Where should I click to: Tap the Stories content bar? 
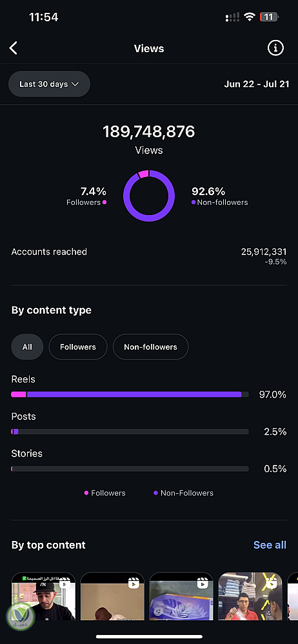(x=130, y=469)
